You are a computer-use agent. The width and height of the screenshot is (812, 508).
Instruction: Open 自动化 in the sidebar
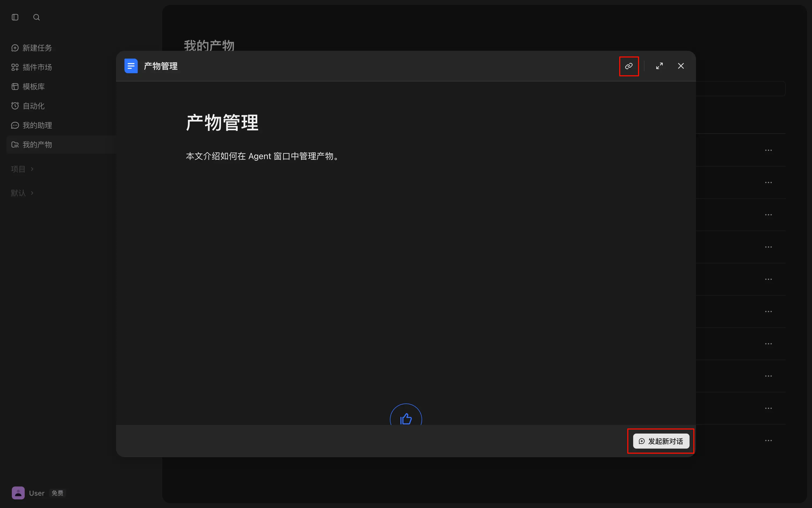(x=28, y=106)
